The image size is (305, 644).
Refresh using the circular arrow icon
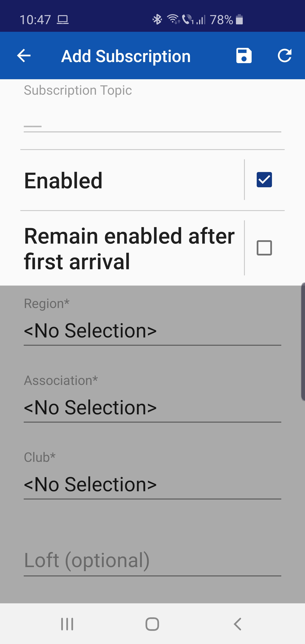tap(285, 56)
